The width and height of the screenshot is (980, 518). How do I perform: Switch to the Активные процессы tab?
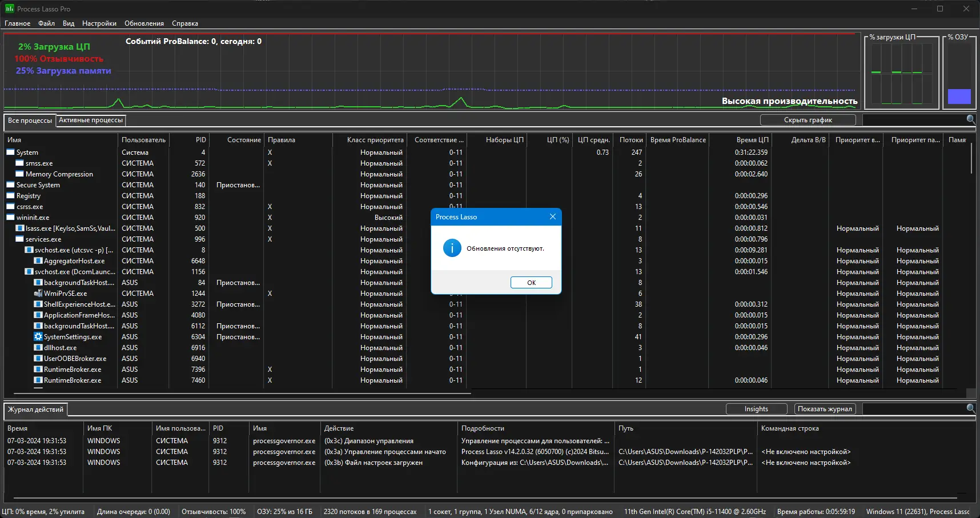[x=90, y=121]
